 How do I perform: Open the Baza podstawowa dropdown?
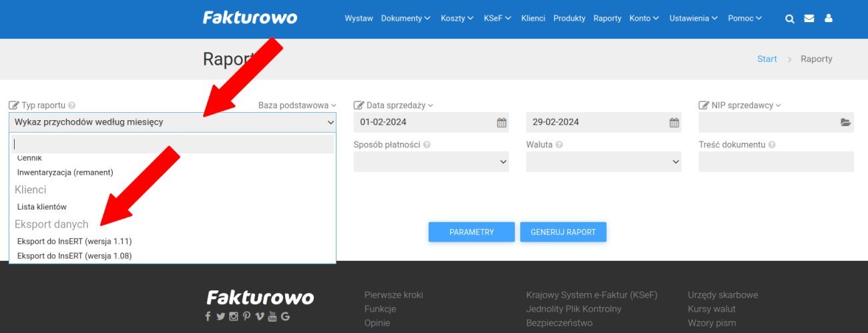tap(297, 105)
